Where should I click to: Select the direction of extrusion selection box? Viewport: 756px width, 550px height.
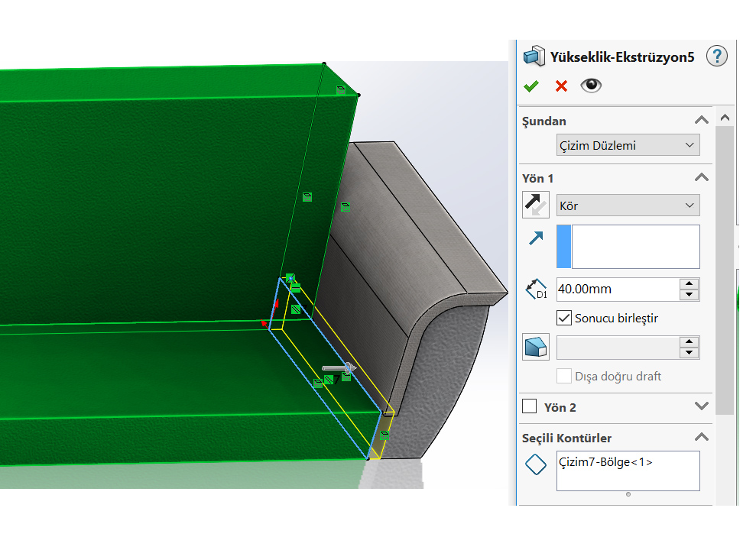pos(628,247)
